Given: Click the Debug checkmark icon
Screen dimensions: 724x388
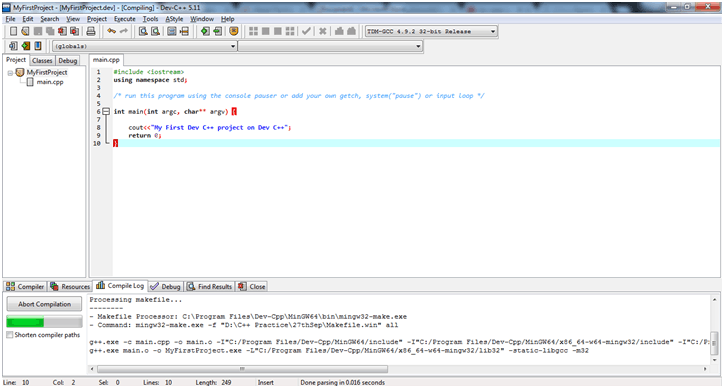Looking at the screenshot, I should click(306, 31).
